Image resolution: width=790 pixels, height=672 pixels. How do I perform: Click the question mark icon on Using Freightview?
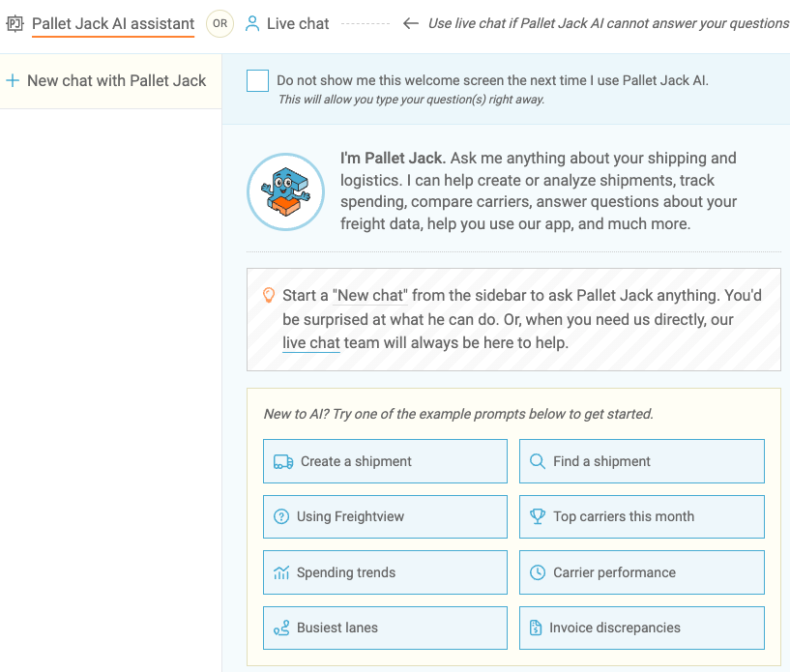[281, 517]
